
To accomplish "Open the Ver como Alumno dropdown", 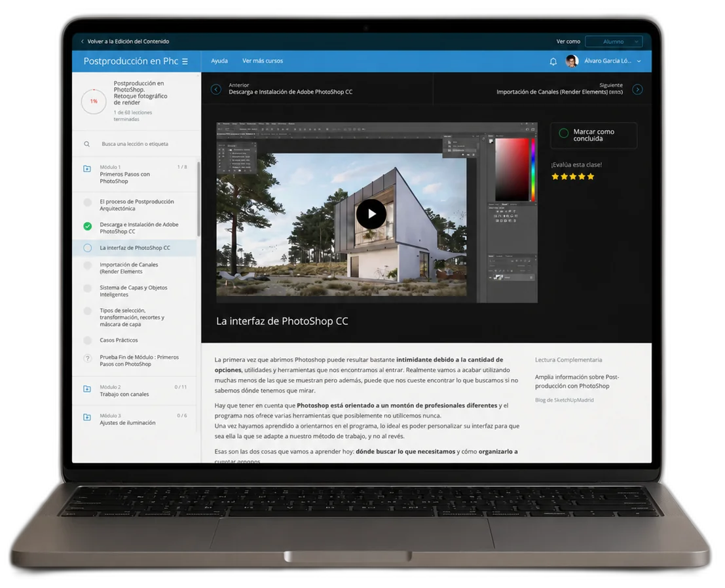I will click(x=614, y=42).
